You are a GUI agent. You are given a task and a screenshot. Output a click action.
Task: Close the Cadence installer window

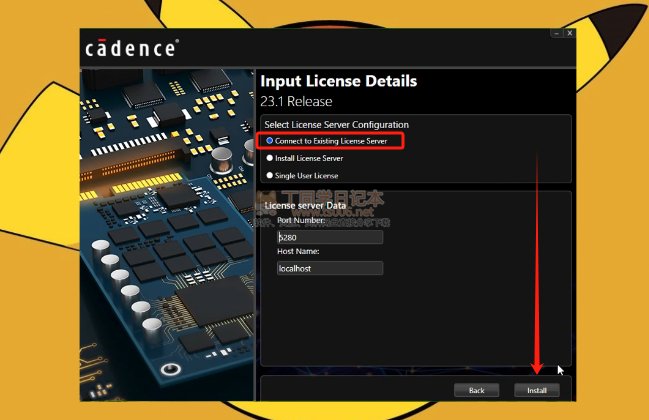[569, 33]
